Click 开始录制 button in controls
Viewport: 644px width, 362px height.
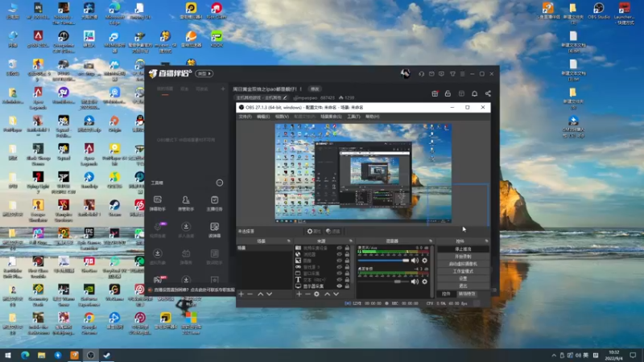(x=463, y=257)
